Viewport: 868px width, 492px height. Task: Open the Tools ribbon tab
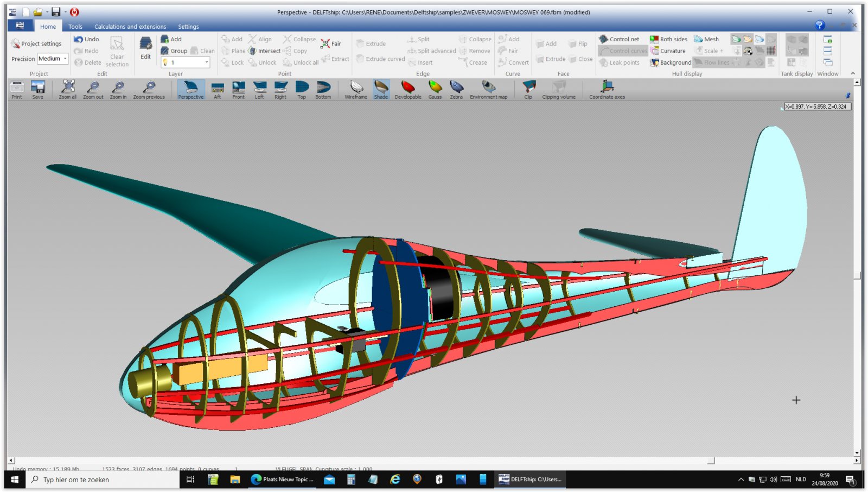(x=75, y=26)
